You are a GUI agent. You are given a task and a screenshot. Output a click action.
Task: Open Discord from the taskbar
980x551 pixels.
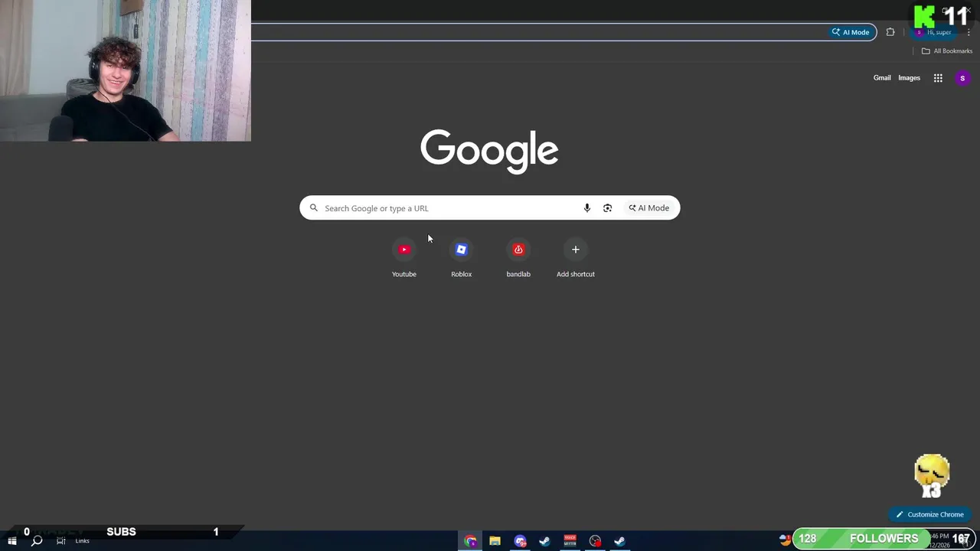tap(520, 541)
